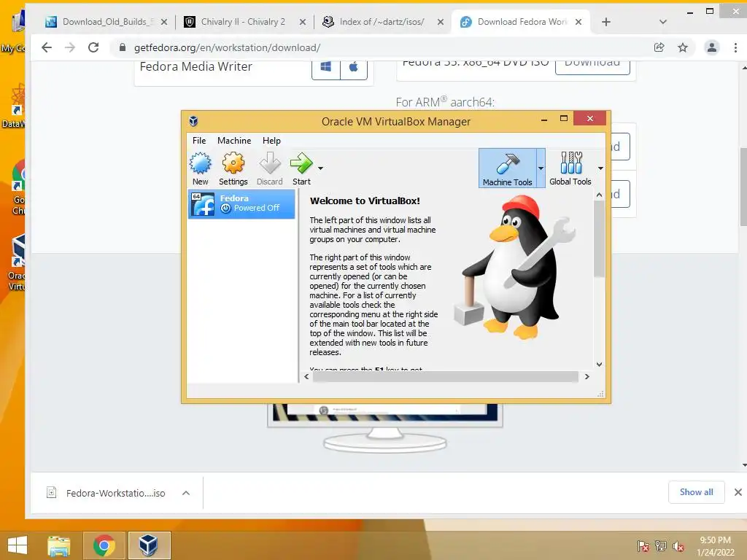Select the Machine Tools button
This screenshot has height=560, width=747.
click(508, 168)
